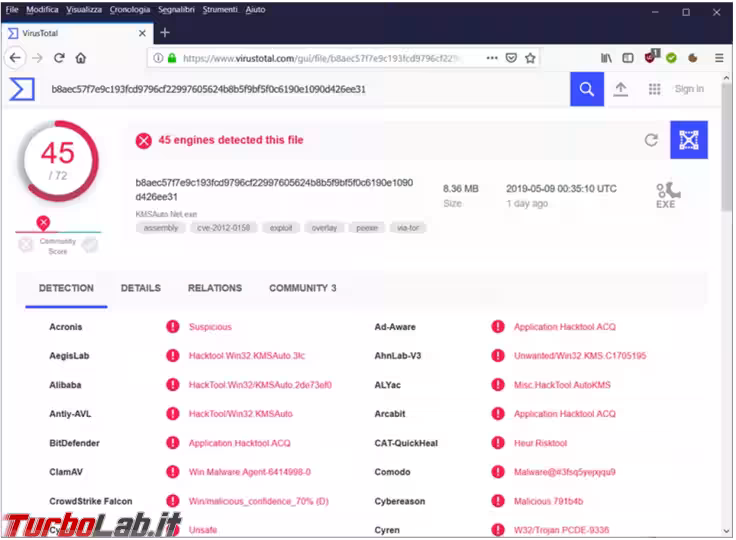This screenshot has height=540, width=736.
Task: Open the library bookshelf icon
Action: tap(606, 58)
